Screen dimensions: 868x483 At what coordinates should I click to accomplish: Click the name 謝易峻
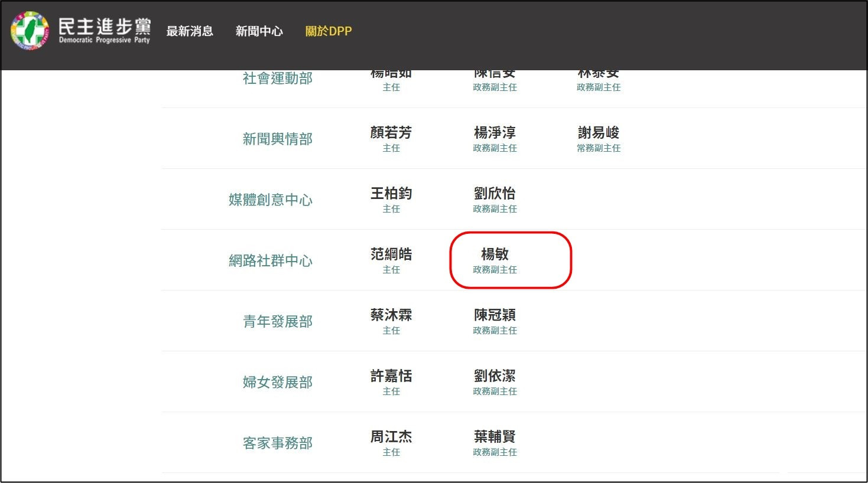[599, 132]
